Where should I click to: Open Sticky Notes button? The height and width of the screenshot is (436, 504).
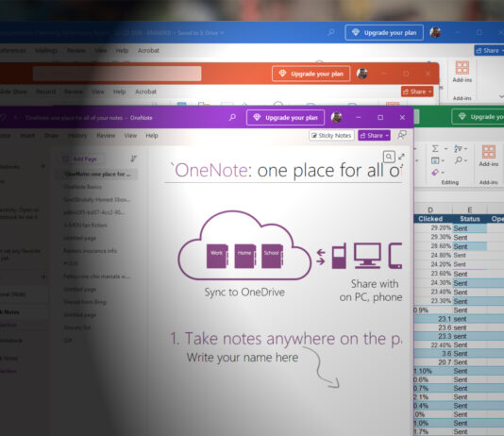(x=331, y=136)
